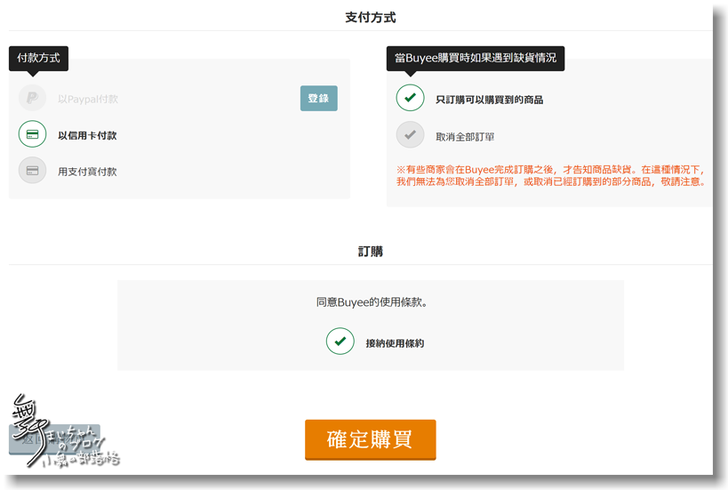The width and height of the screenshot is (728, 490).
Task: Click the orange 確定購買 button
Action: 370,439
